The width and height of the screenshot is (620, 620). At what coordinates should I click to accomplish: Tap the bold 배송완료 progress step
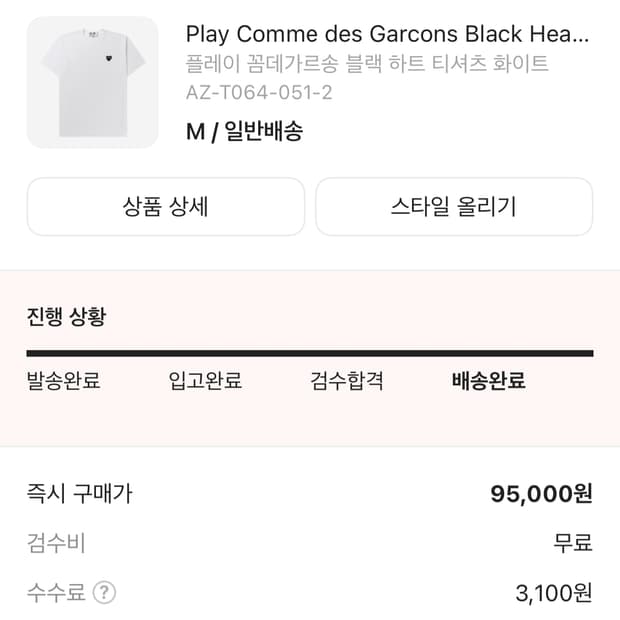pyautogui.click(x=489, y=381)
